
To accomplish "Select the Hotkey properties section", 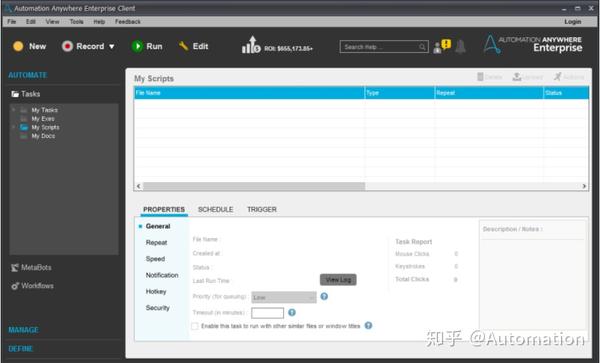I will point(156,292).
